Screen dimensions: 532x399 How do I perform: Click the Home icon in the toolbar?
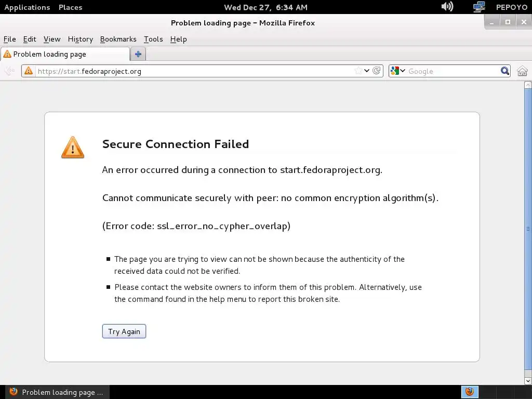(522, 71)
